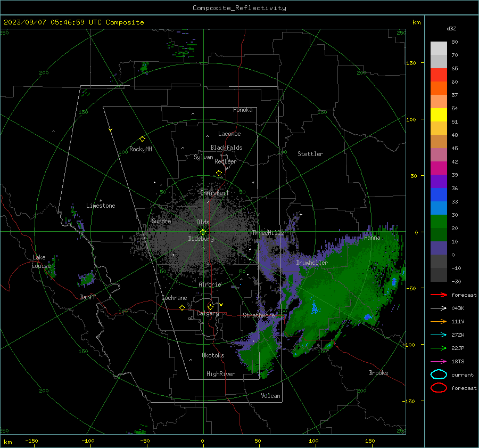The height and width of the screenshot is (448, 479).
Task: Click the Hanna city label
Action: pyautogui.click(x=372, y=238)
